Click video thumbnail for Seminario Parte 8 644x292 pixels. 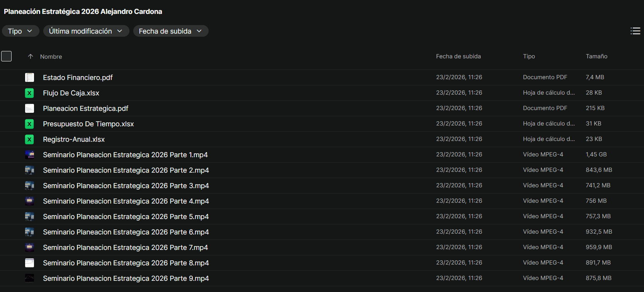point(29,263)
